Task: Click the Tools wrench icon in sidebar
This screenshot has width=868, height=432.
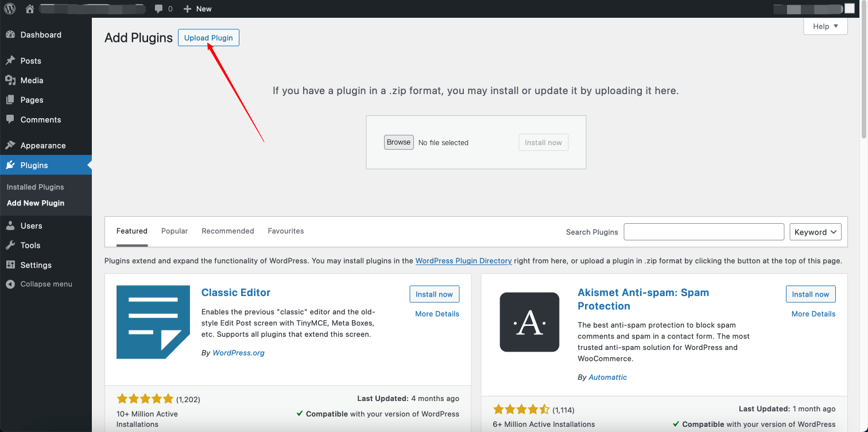Action: (x=10, y=246)
